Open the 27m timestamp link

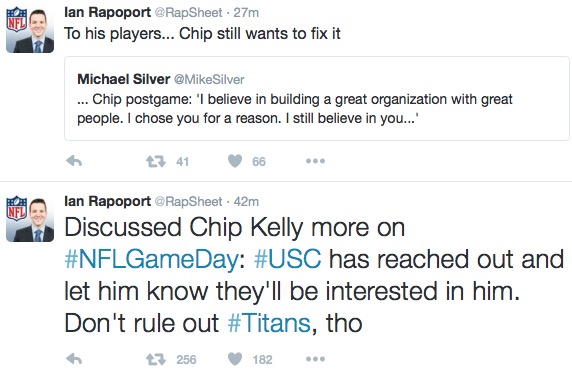[246, 13]
